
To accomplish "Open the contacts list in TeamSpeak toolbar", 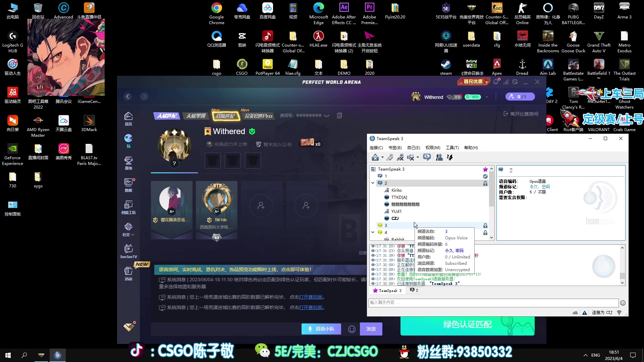I will 439,157.
